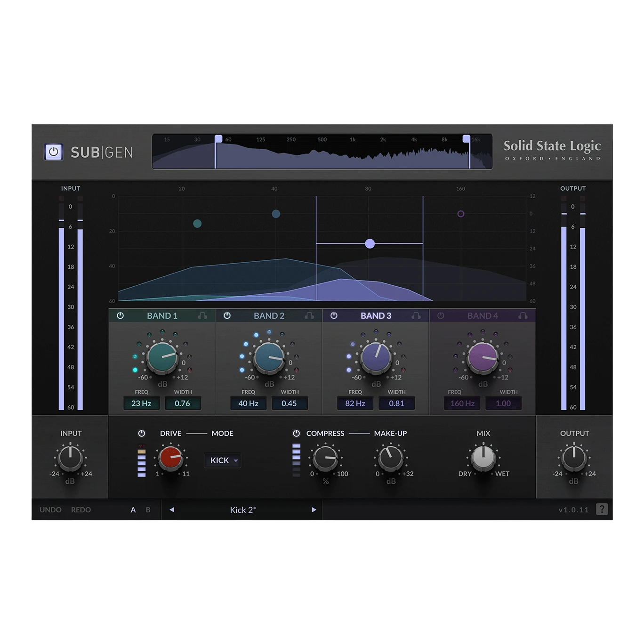
Task: Solo Band 1 with headphone icon
Action: 202,316
